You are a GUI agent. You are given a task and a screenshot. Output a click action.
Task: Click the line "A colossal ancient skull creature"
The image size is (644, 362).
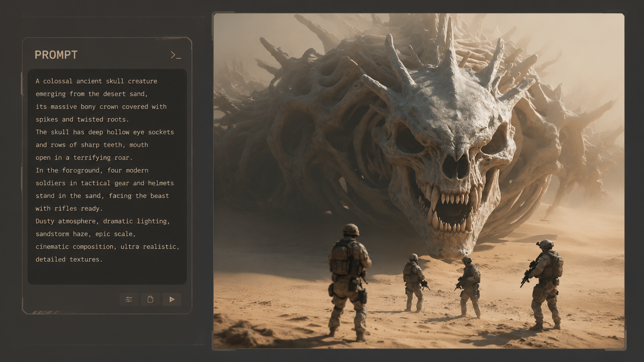click(96, 81)
